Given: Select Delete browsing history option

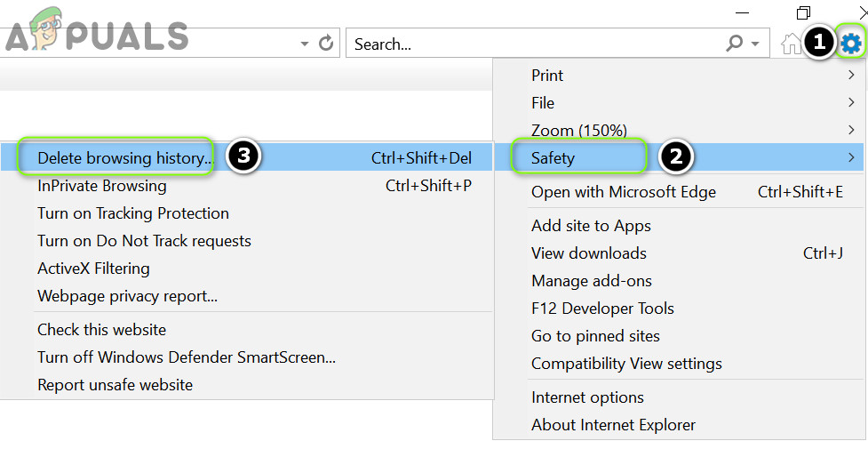Looking at the screenshot, I should pos(124,158).
